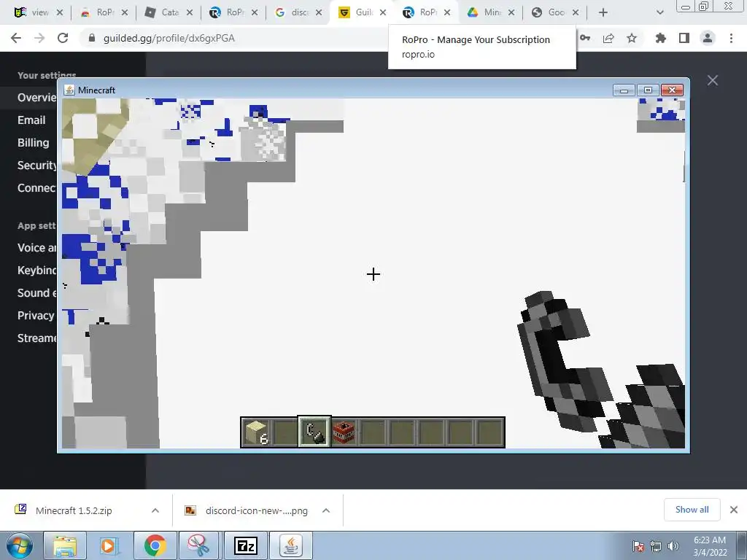Click the share page icon
Image resolution: width=747 pixels, height=560 pixels.
tap(608, 38)
